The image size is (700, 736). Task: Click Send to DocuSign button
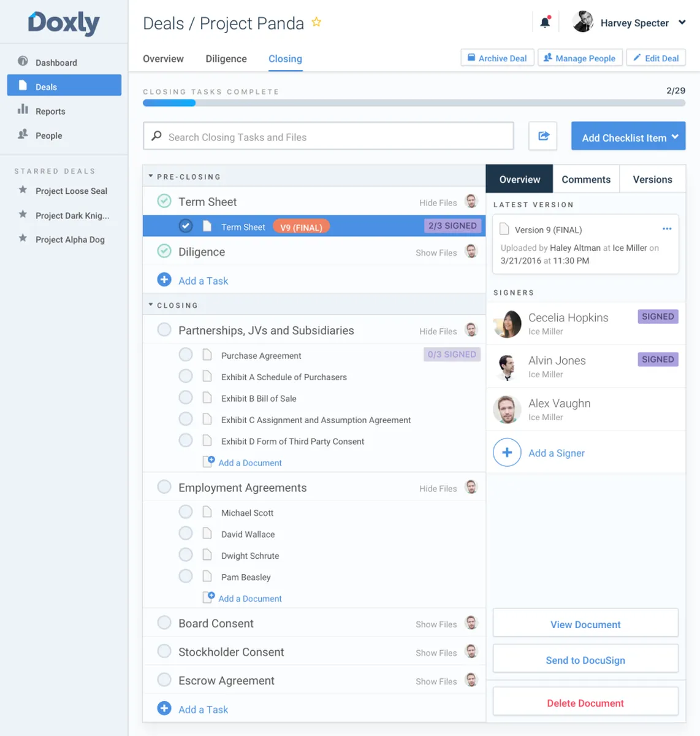tap(585, 659)
